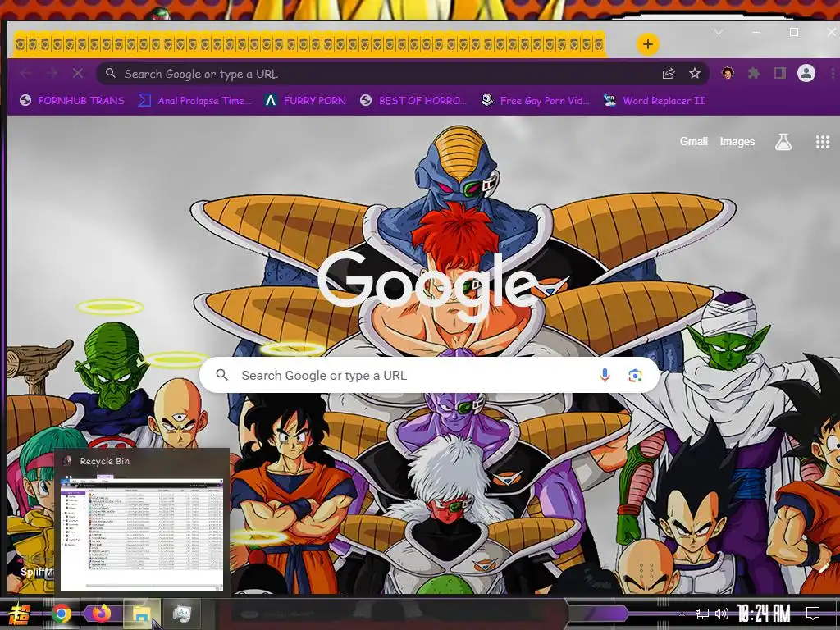
Task: Open the bookmark left of Word Replacer II
Action: pos(535,100)
